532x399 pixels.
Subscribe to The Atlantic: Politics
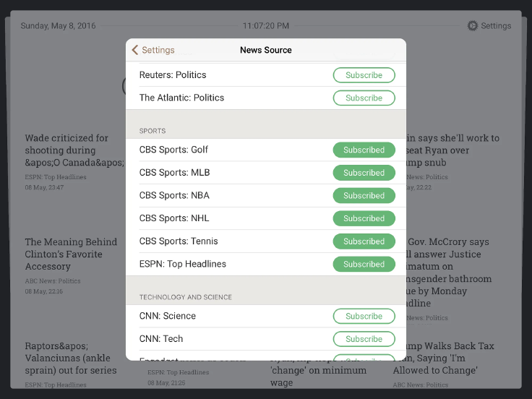[x=364, y=98]
